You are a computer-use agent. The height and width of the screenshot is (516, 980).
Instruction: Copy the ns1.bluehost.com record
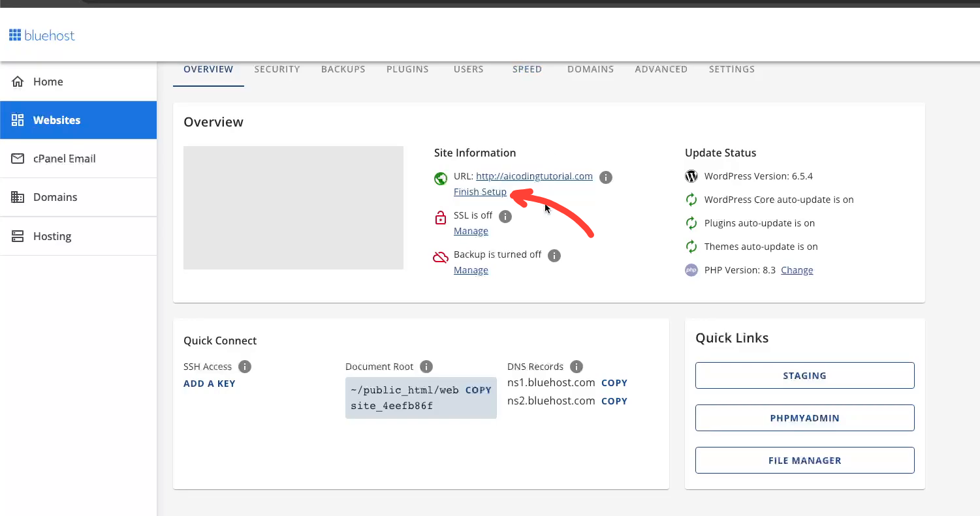coord(614,383)
